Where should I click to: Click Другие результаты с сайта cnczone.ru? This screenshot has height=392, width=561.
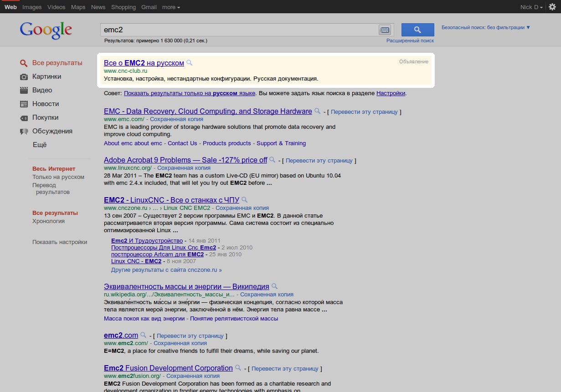click(166, 270)
